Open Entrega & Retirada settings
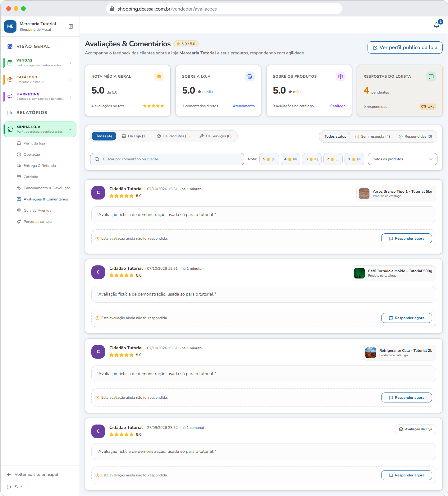Image resolution: width=448 pixels, height=496 pixels. [x=39, y=166]
